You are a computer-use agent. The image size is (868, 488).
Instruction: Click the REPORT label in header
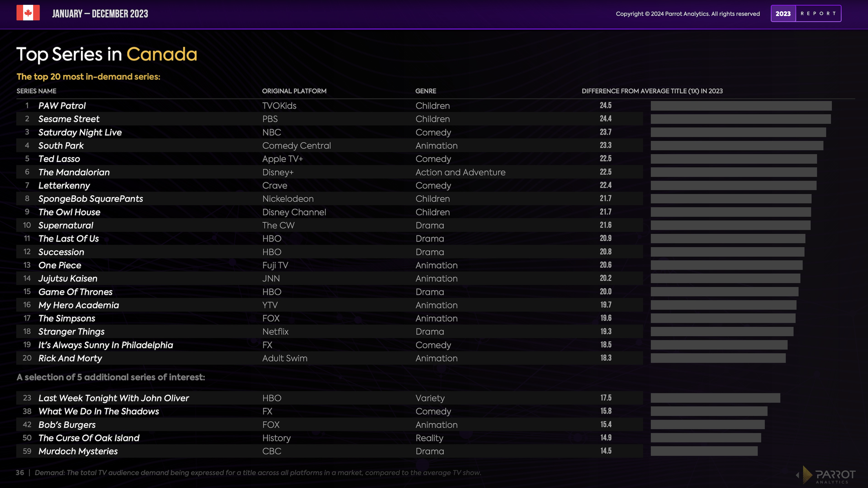point(818,13)
